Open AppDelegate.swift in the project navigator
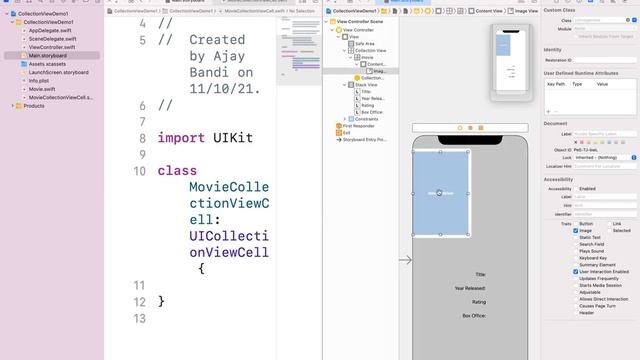Image resolution: width=640 pixels, height=360 pixels. pyautogui.click(x=50, y=31)
